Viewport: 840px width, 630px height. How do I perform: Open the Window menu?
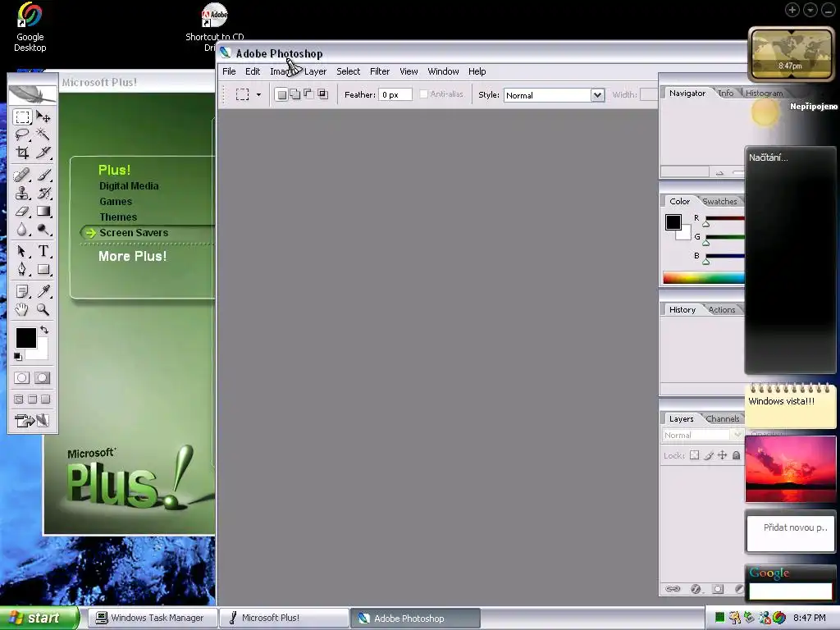coord(443,71)
